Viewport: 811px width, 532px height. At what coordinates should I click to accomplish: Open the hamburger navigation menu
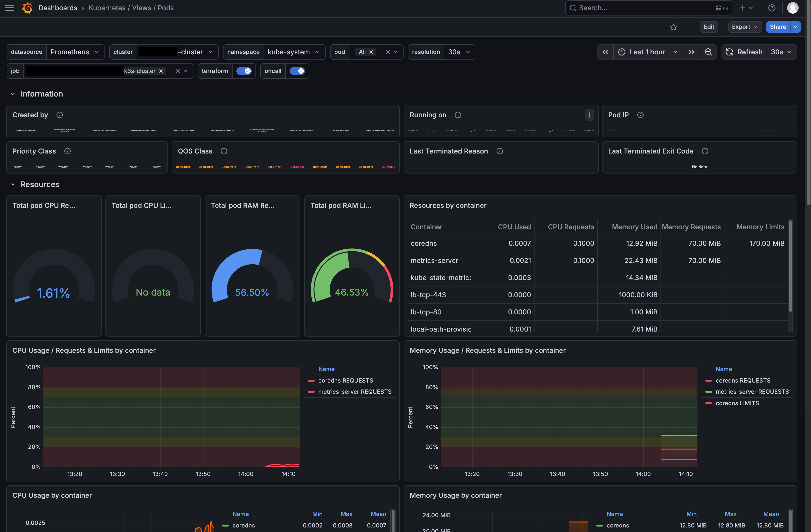[10, 8]
